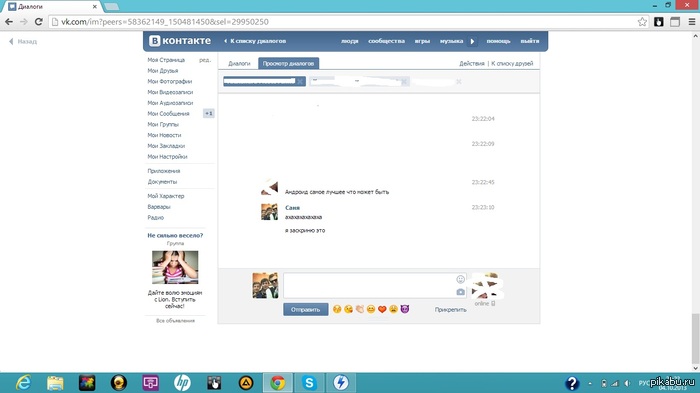Expand header menu with the right arrow
This screenshot has width=700, height=393.
click(x=472, y=41)
